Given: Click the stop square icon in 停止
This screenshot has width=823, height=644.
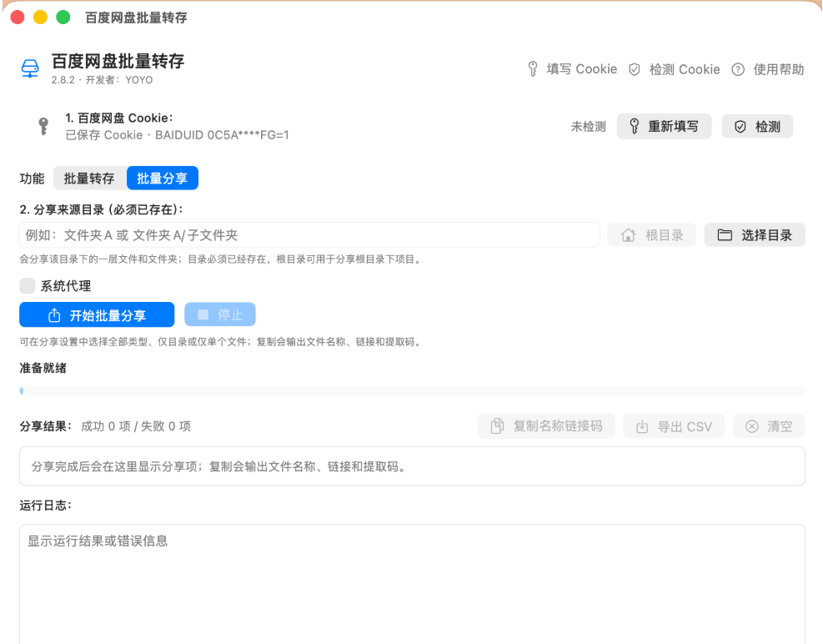Looking at the screenshot, I should pyautogui.click(x=203, y=314).
